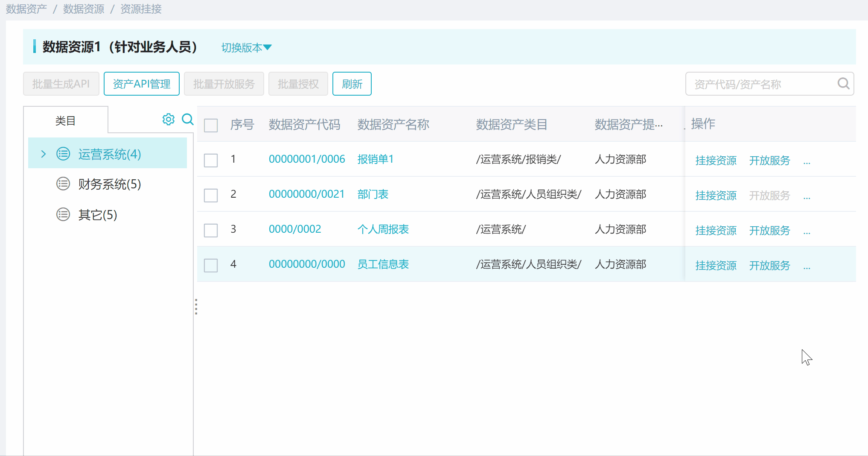Click the category panel search icon
Image resolution: width=868 pixels, height=456 pixels.
coord(188,119)
